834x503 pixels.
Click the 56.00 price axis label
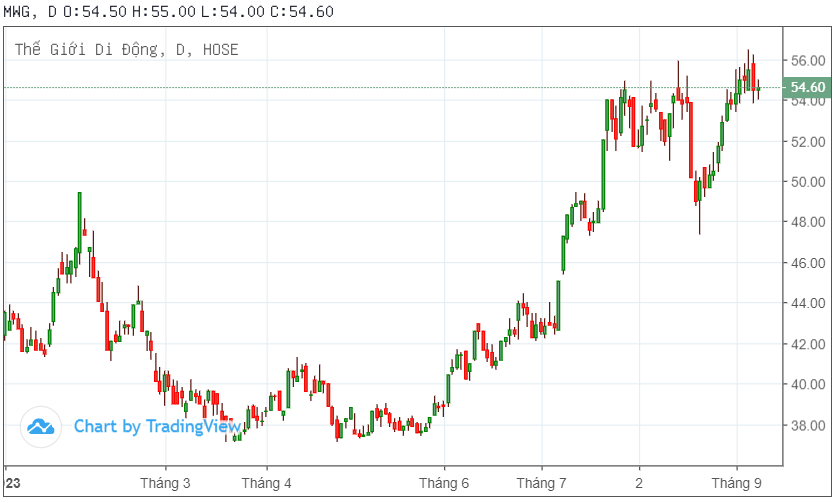[808, 61]
